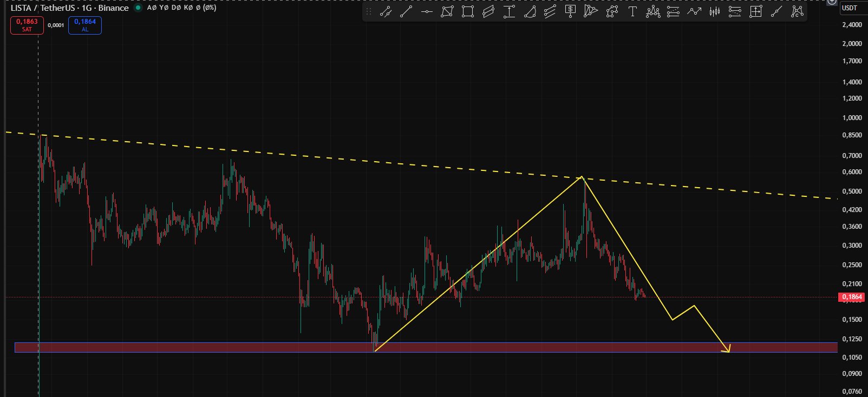Click the 0,4200 price axis label
The width and height of the screenshot is (868, 397).
coord(852,210)
